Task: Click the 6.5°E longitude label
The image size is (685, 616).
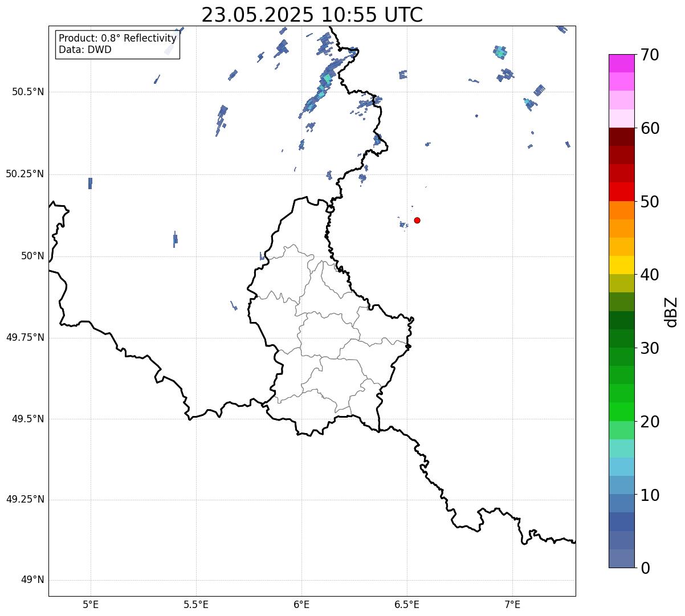Action: pos(407,604)
